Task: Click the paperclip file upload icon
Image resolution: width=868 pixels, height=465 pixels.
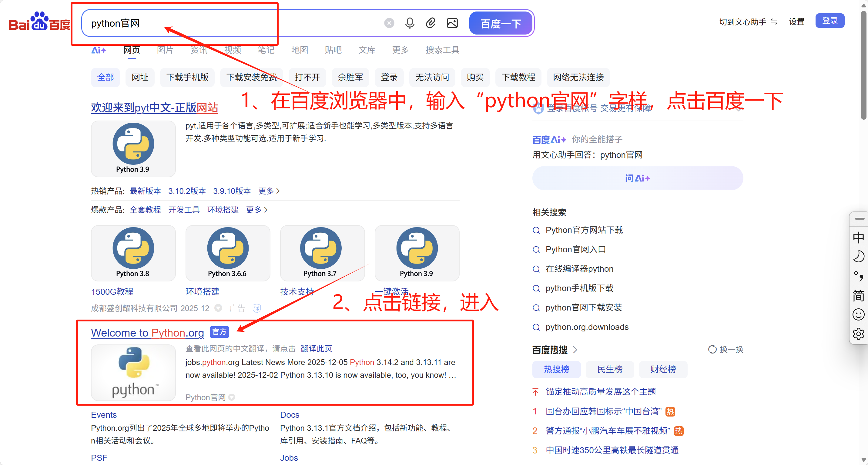Action: (x=430, y=23)
